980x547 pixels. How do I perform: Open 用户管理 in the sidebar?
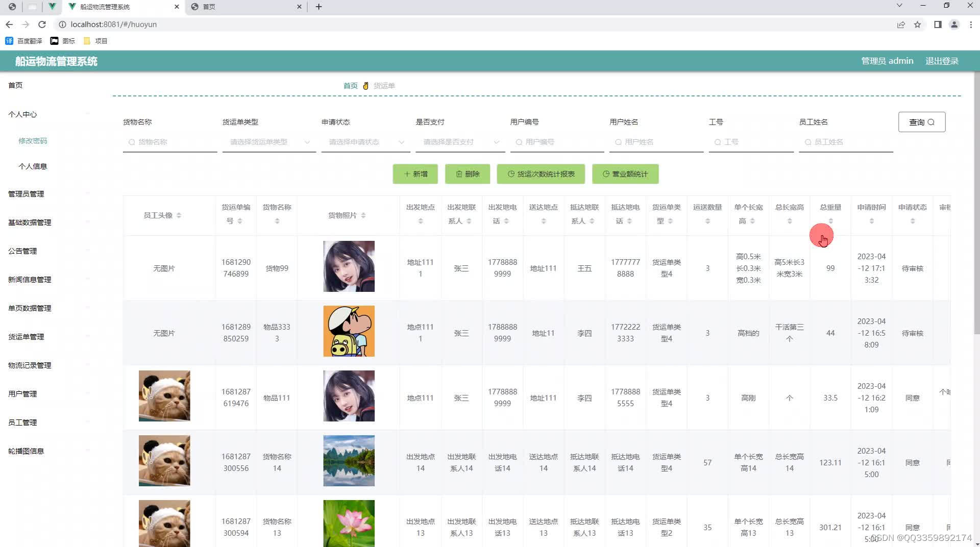tap(22, 394)
